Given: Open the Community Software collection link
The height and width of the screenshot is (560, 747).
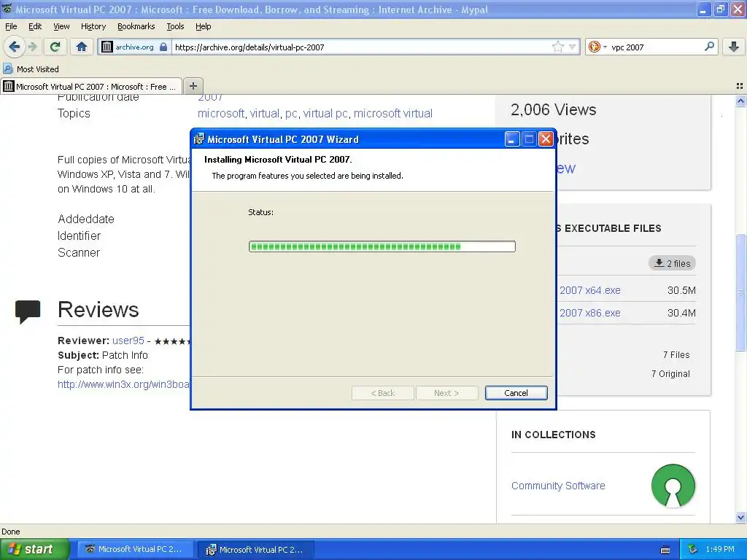Looking at the screenshot, I should tap(558, 486).
